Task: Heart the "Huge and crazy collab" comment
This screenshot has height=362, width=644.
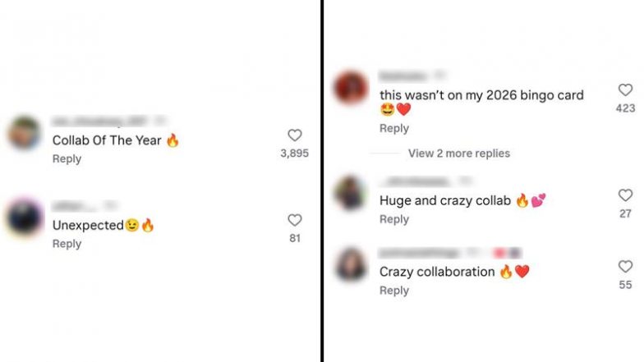Action: click(625, 195)
